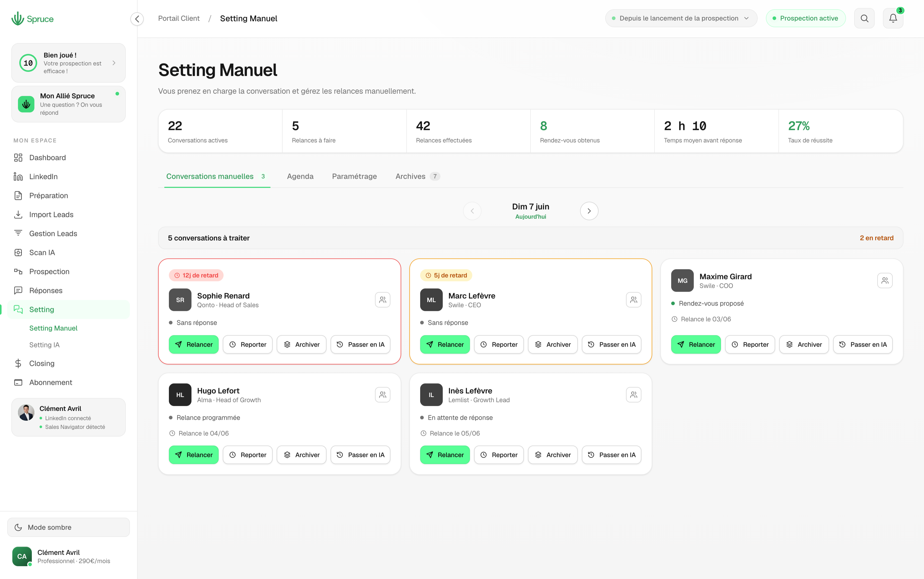
Task: Open Import Leads in the sidebar
Action: 69,214
